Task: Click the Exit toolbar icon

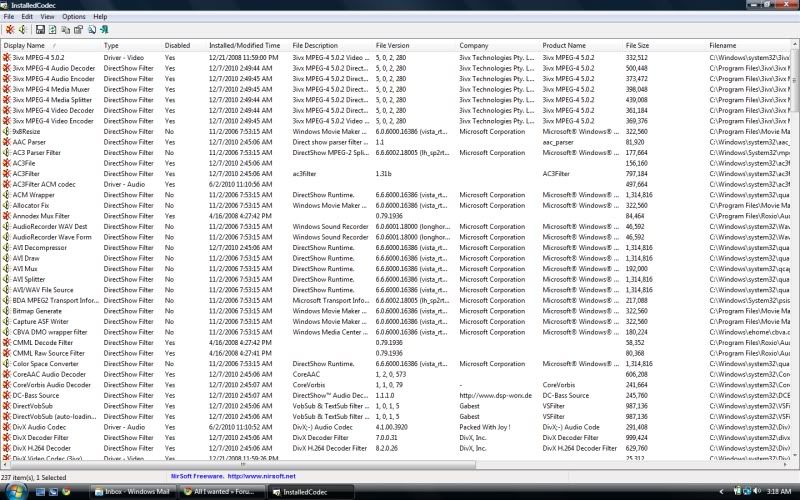Action: coord(104,30)
